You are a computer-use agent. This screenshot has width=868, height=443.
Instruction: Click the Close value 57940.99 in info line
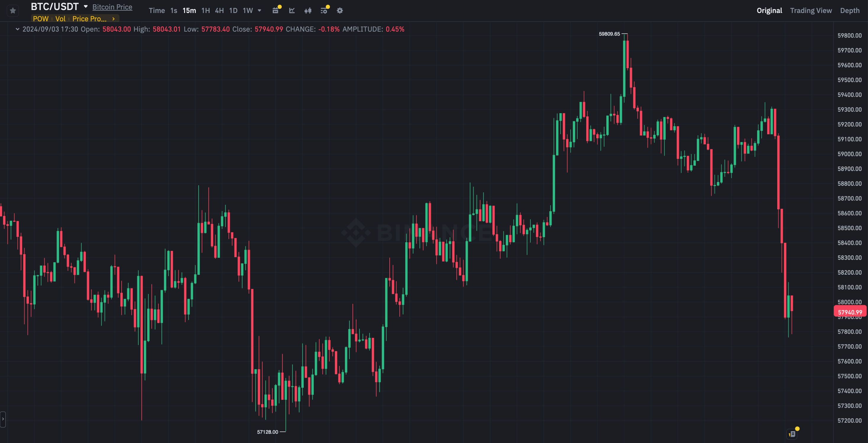(x=268, y=29)
